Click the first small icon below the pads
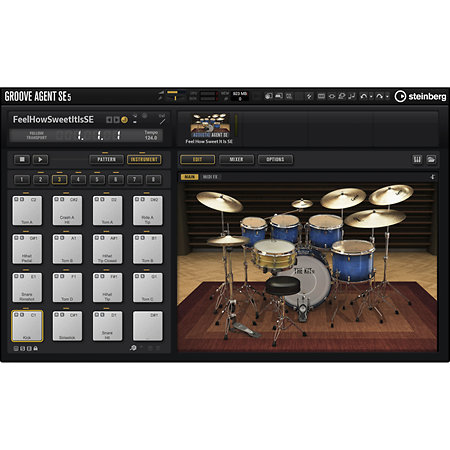This screenshot has width=450, height=450. click(16, 348)
